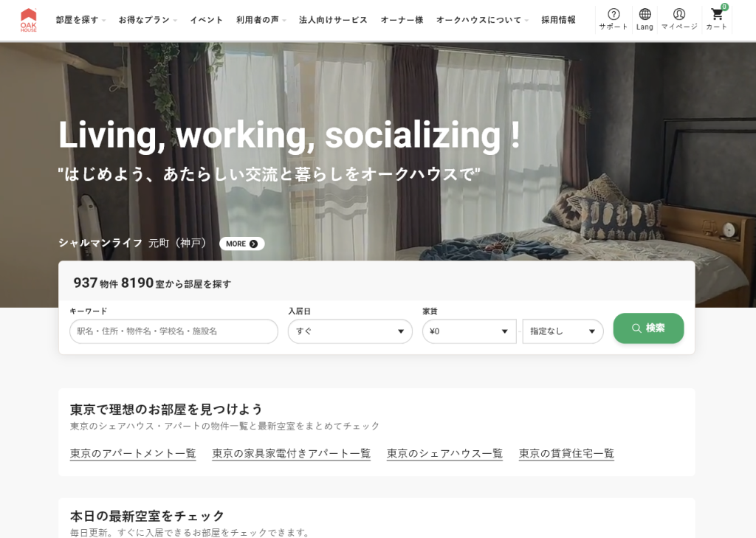Image resolution: width=756 pixels, height=538 pixels.
Task: Open 東京のアパートメント一覧 link
Action: coord(132,454)
